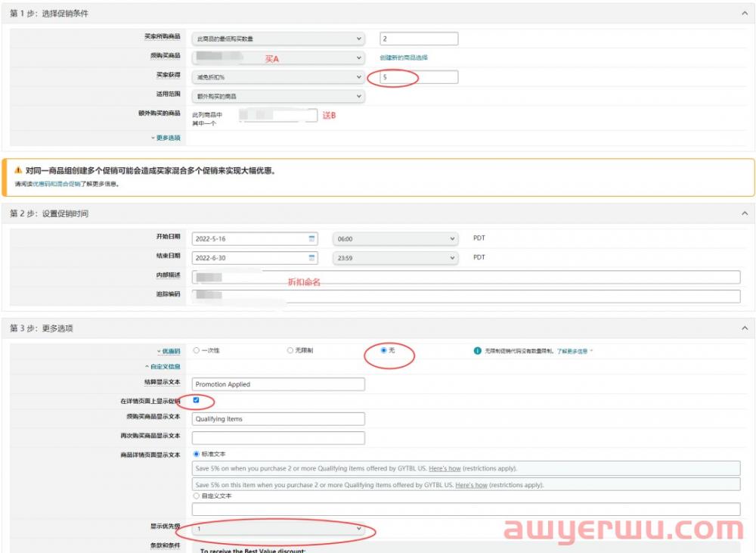Collapse the 第 3 步 section chevron
Image resolution: width=756 pixels, height=553 pixels.
(745, 328)
